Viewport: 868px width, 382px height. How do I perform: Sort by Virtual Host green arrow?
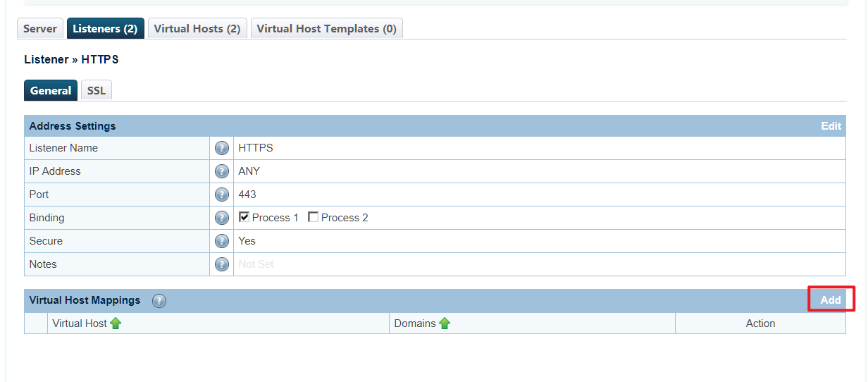[116, 324]
